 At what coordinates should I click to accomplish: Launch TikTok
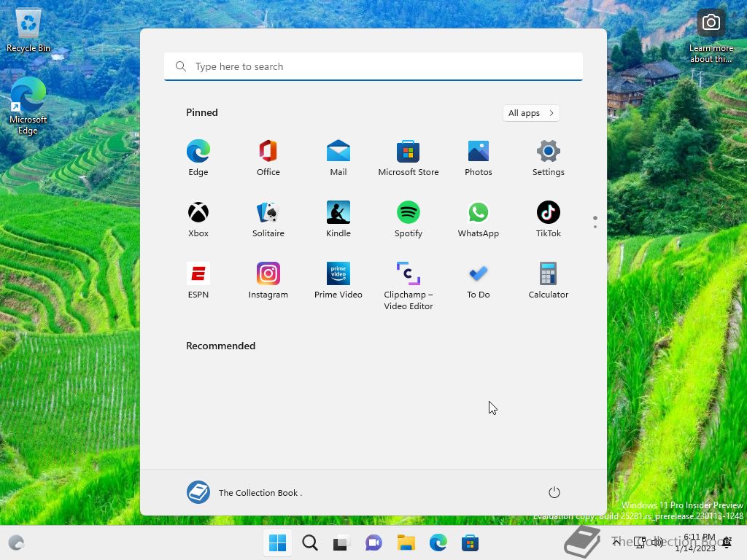(x=549, y=219)
